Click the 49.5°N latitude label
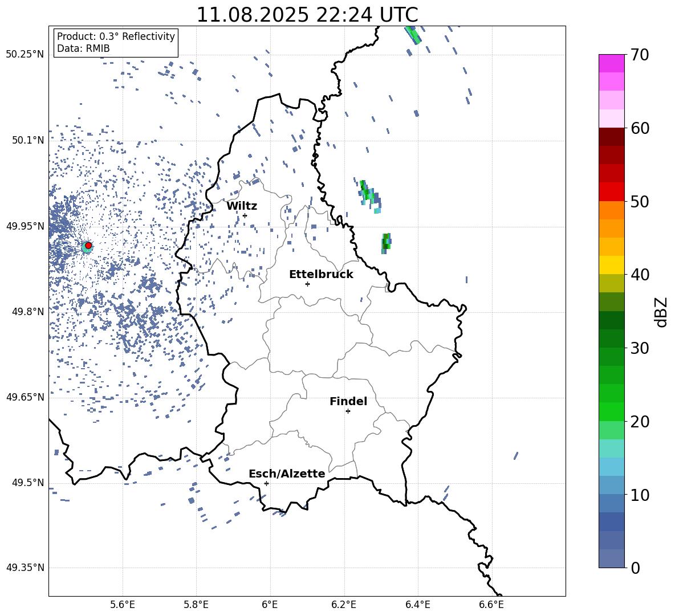This screenshot has height=616, width=675. [27, 483]
